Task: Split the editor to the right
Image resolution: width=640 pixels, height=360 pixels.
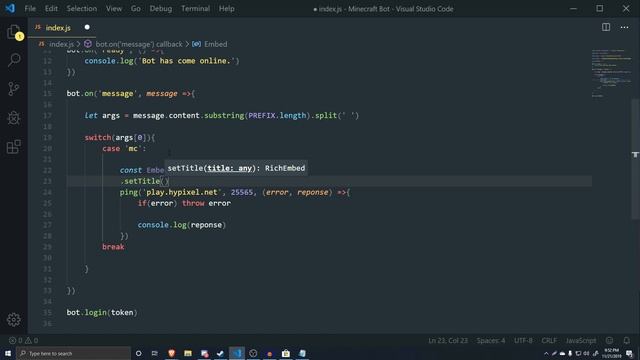Action: [x=606, y=27]
